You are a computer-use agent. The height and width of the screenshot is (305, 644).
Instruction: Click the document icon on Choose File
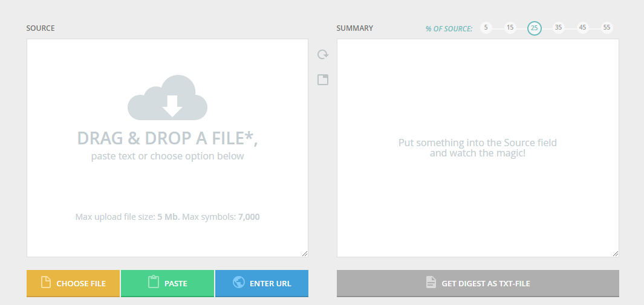[x=45, y=283]
